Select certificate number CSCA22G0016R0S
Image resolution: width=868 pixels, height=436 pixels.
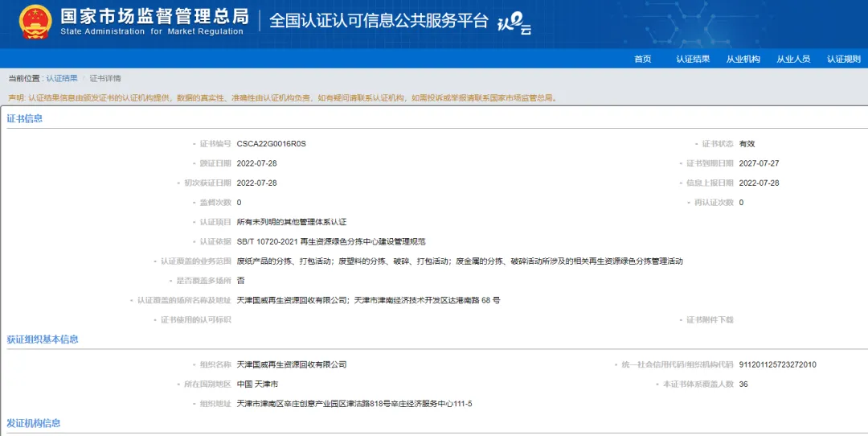(272, 144)
